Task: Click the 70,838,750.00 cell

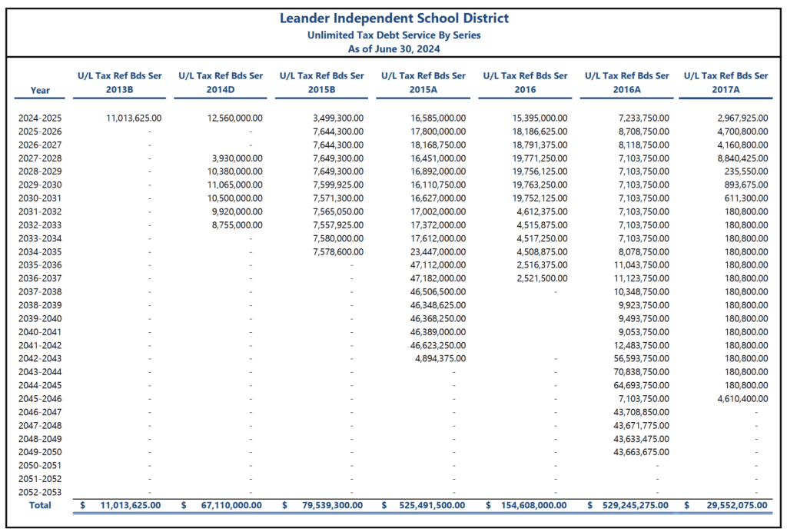Action: pyautogui.click(x=642, y=372)
